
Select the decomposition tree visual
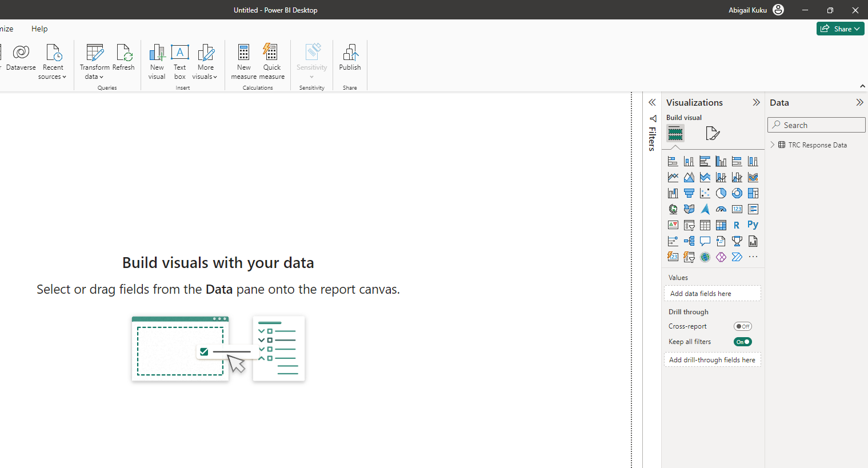click(689, 241)
